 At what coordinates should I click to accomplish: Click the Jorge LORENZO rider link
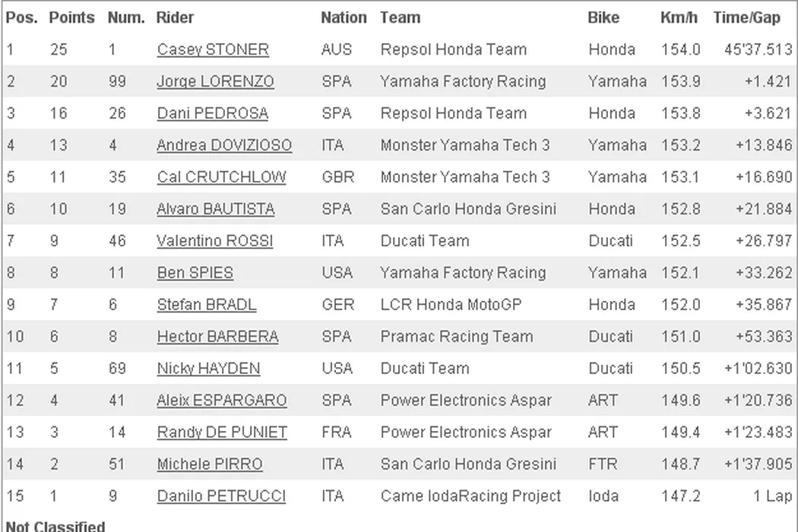[215, 82]
